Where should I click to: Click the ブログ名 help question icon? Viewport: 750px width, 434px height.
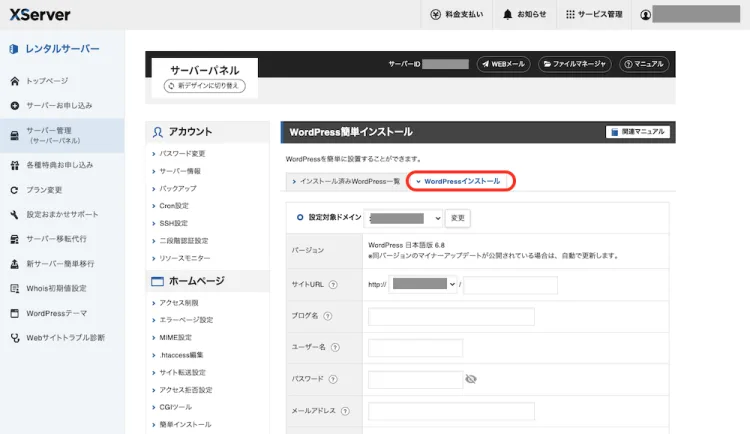tap(328, 316)
